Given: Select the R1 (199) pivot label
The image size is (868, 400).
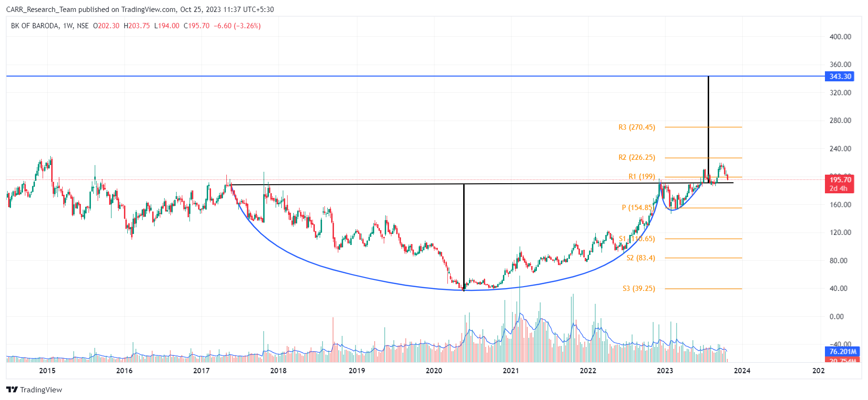Looking at the screenshot, I should [x=642, y=177].
